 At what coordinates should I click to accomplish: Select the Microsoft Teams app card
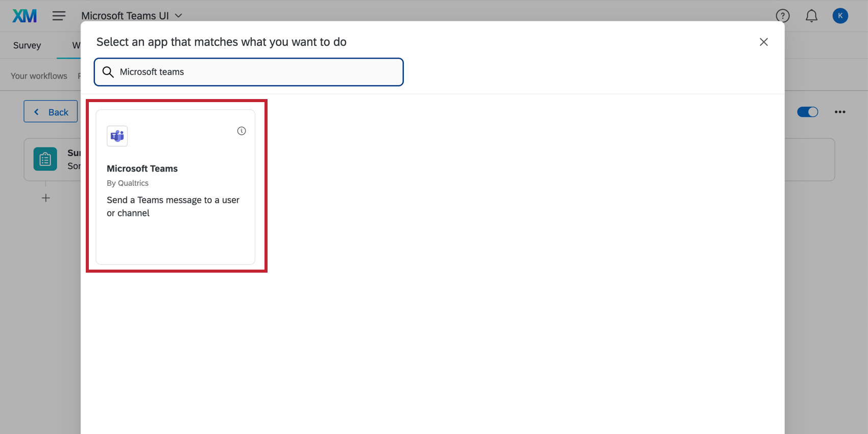(176, 187)
